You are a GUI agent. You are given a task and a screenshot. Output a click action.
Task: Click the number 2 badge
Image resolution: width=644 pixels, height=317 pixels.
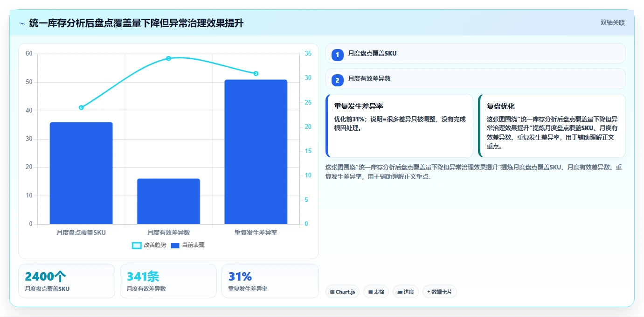coord(337,80)
